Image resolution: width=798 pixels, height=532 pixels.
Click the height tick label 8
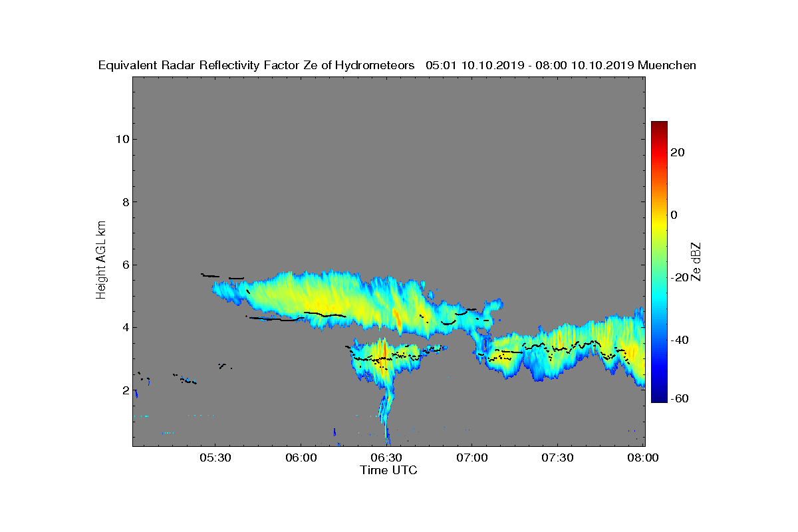(x=124, y=201)
